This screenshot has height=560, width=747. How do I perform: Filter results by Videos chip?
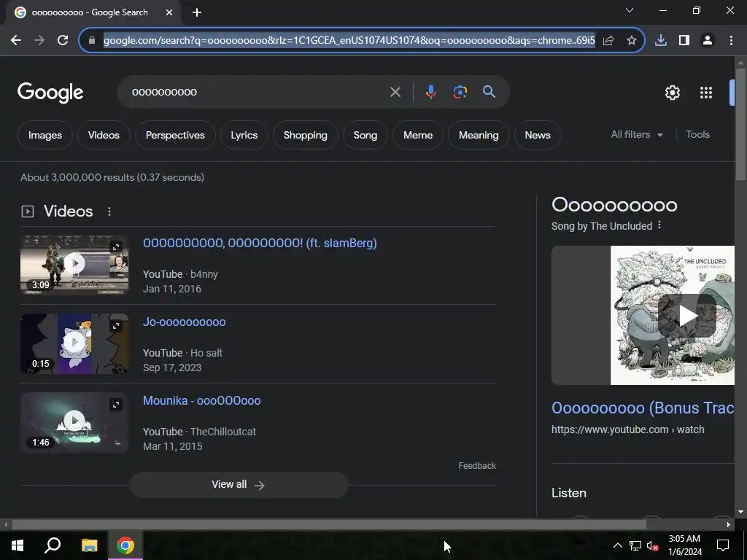[x=104, y=135]
